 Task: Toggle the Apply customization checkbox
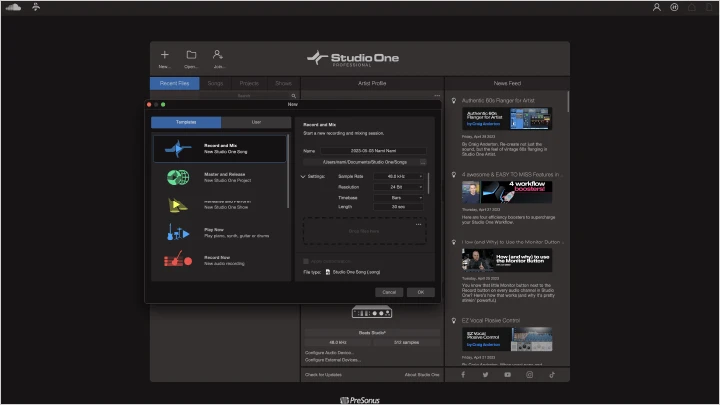[x=306, y=261]
